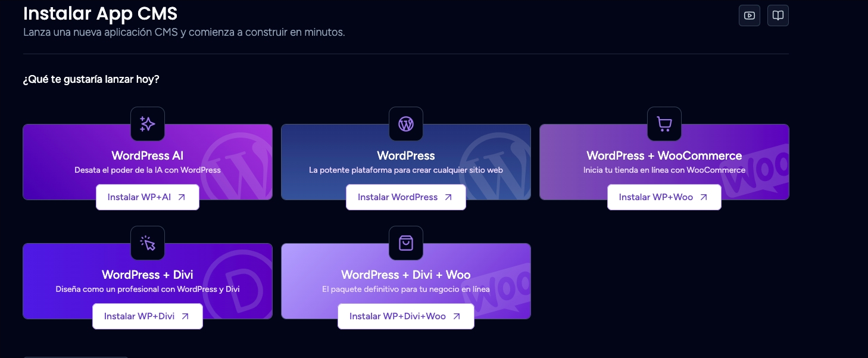Screen dimensions: 868x358
Task: Click the cursor-click icon above WordPress + Divi
Action: (x=148, y=243)
